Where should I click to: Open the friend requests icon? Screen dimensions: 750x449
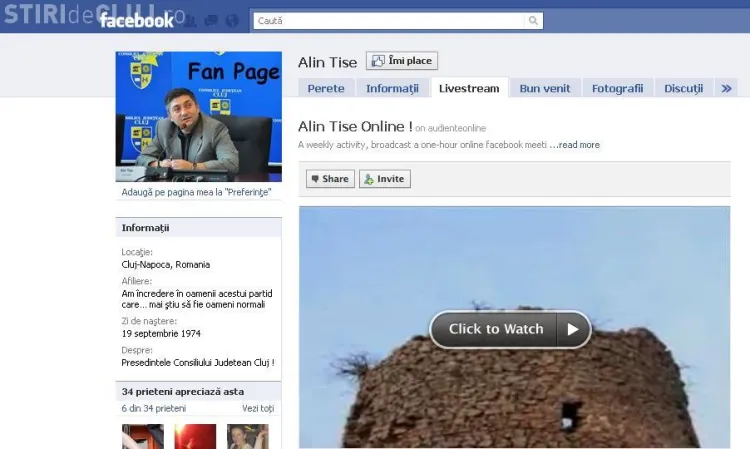coord(193,20)
